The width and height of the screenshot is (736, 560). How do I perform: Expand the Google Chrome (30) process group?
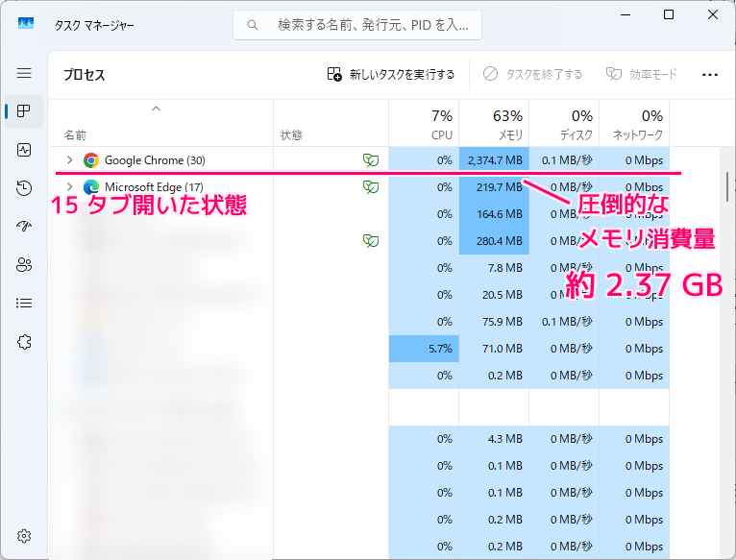point(69,160)
